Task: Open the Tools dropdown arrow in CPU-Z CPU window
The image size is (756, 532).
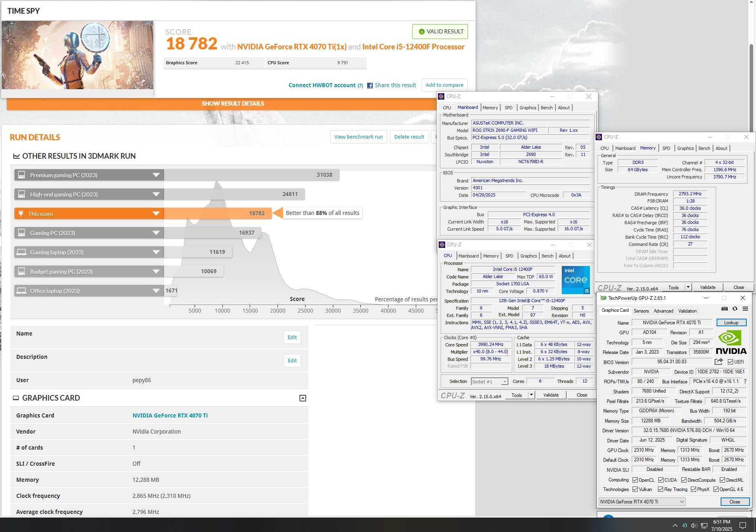Action: pos(531,395)
